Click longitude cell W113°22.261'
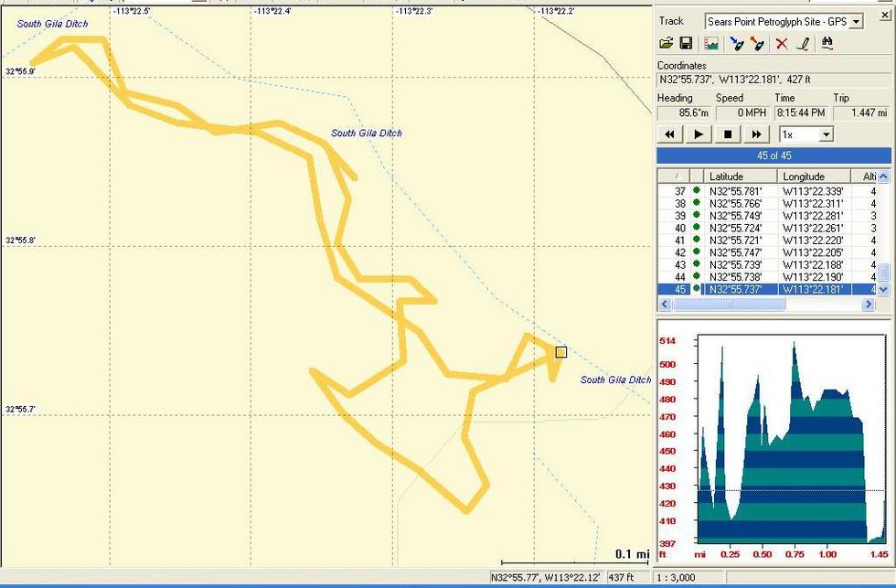 [x=813, y=228]
